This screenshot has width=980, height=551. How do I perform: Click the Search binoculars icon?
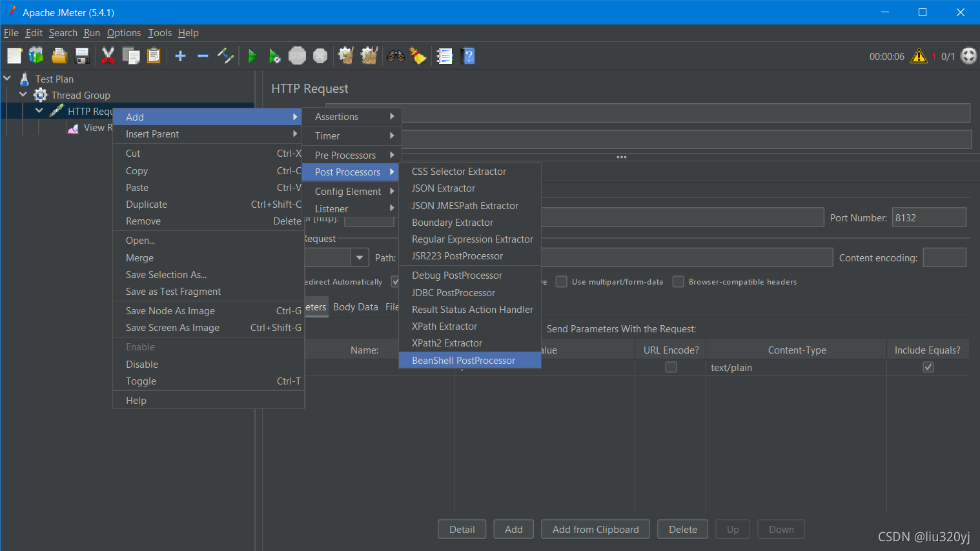tap(395, 56)
